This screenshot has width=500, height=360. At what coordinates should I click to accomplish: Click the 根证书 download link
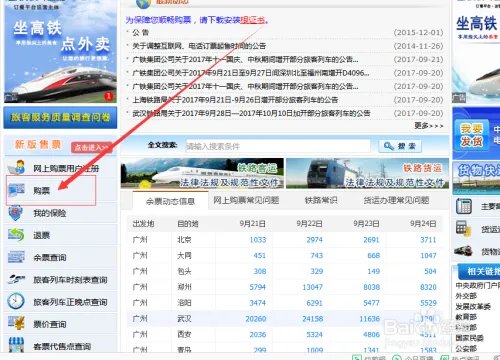click(252, 20)
